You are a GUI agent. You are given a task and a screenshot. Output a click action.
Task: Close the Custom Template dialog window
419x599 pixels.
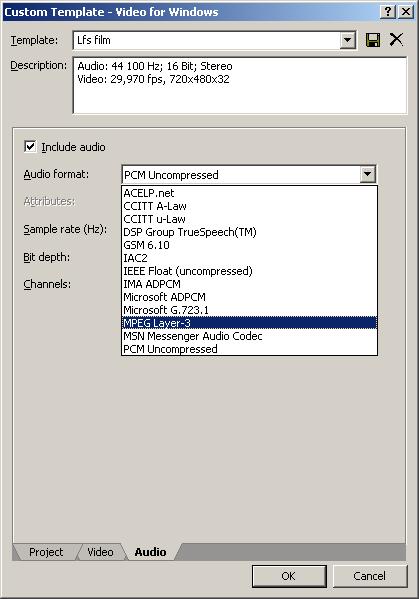pyautogui.click(x=406, y=11)
